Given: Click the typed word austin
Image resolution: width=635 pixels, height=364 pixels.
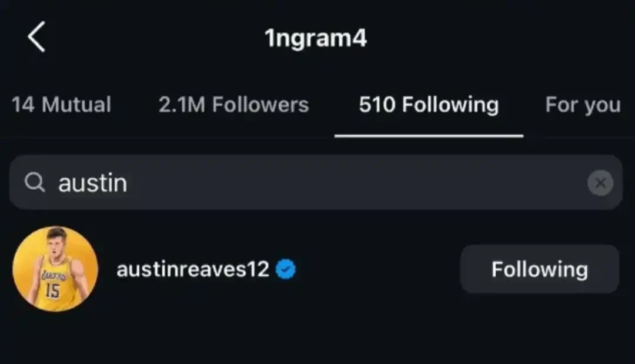Looking at the screenshot, I should click(x=93, y=183).
